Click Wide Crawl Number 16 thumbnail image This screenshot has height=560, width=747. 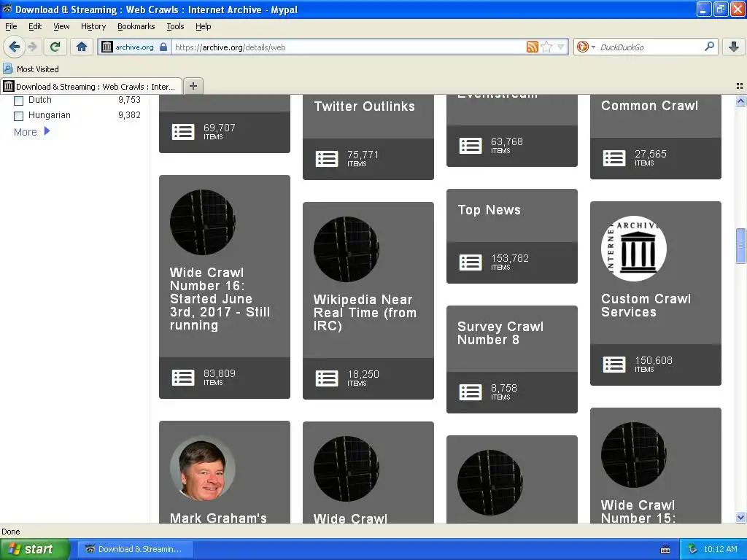click(203, 222)
